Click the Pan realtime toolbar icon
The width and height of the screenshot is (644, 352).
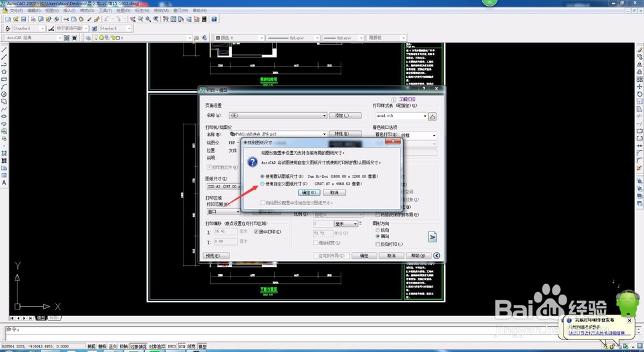tap(133, 19)
